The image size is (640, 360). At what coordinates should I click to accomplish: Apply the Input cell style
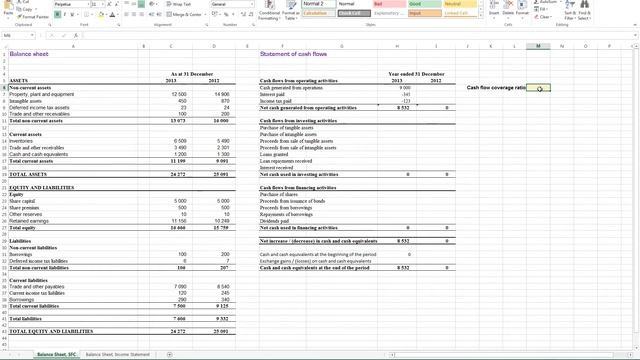tap(424, 13)
